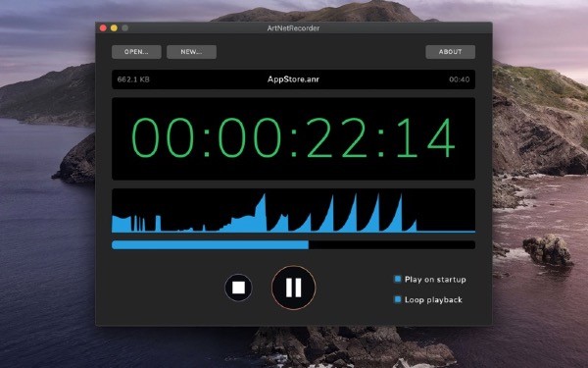588x368 pixels.
Task: Click the ArtNetRecorder title bar text
Action: pyautogui.click(x=293, y=28)
